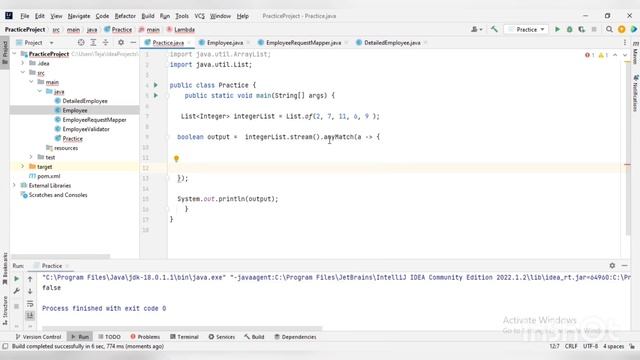Viewport: 640px width, 360px height.
Task: Click the up-the-stack-trace arrow in the Run panel
Action: [x=30, y=279]
